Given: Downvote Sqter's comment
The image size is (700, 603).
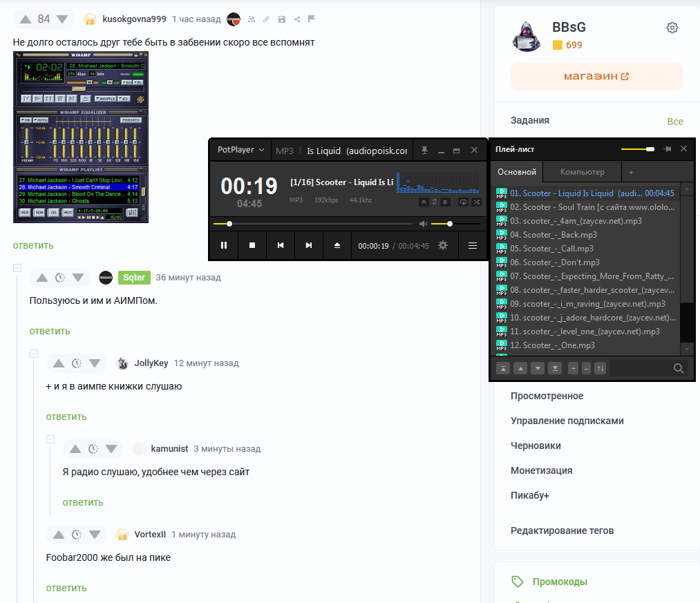Looking at the screenshot, I should [x=78, y=278].
